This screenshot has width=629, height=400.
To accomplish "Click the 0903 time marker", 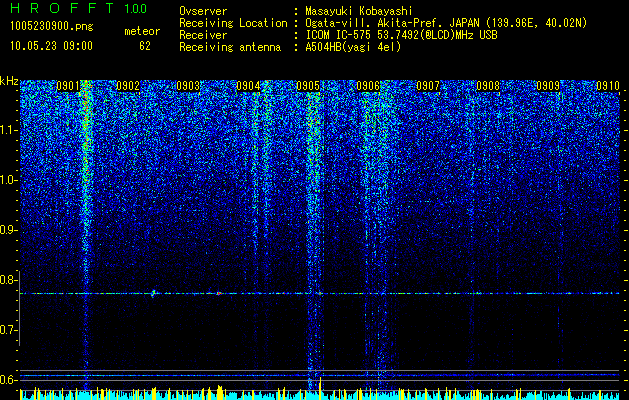I will tap(188, 86).
